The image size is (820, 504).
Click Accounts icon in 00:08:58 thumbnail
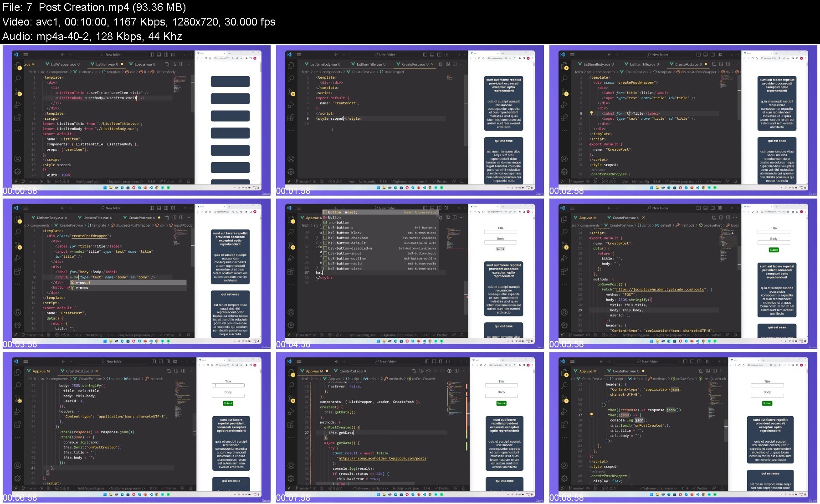564,466
